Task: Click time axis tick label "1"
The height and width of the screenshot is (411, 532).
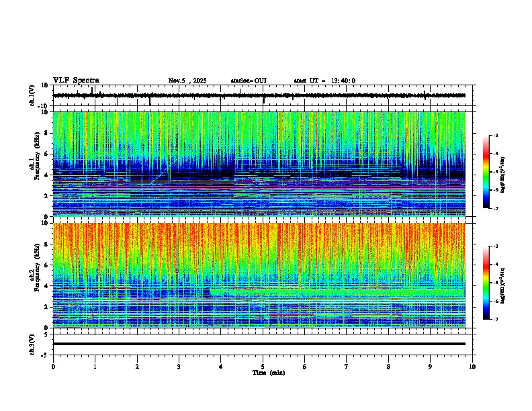Action: (x=95, y=367)
